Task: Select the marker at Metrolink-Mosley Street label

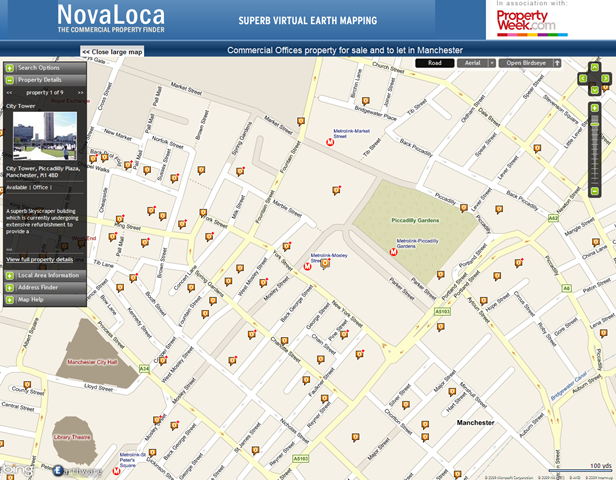Action: (x=324, y=264)
